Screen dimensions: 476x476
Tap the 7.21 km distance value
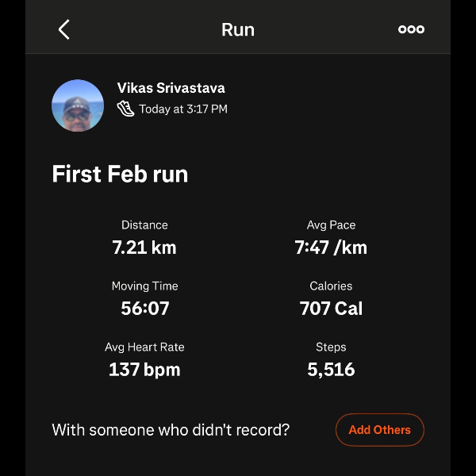[x=144, y=248]
